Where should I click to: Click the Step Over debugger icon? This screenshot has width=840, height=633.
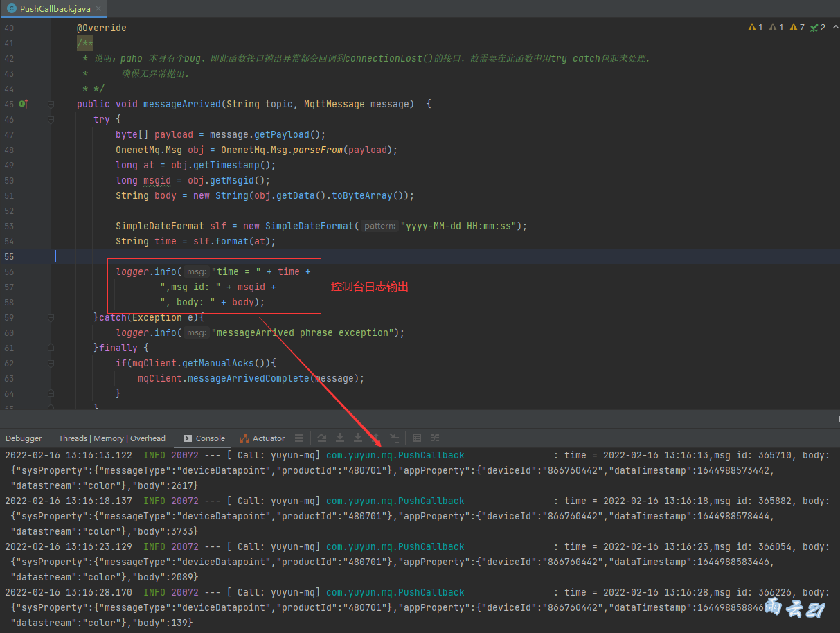(x=322, y=438)
